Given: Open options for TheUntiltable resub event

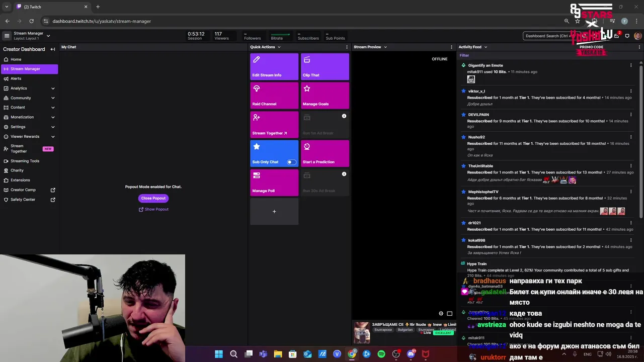Looking at the screenshot, I should click(631, 166).
